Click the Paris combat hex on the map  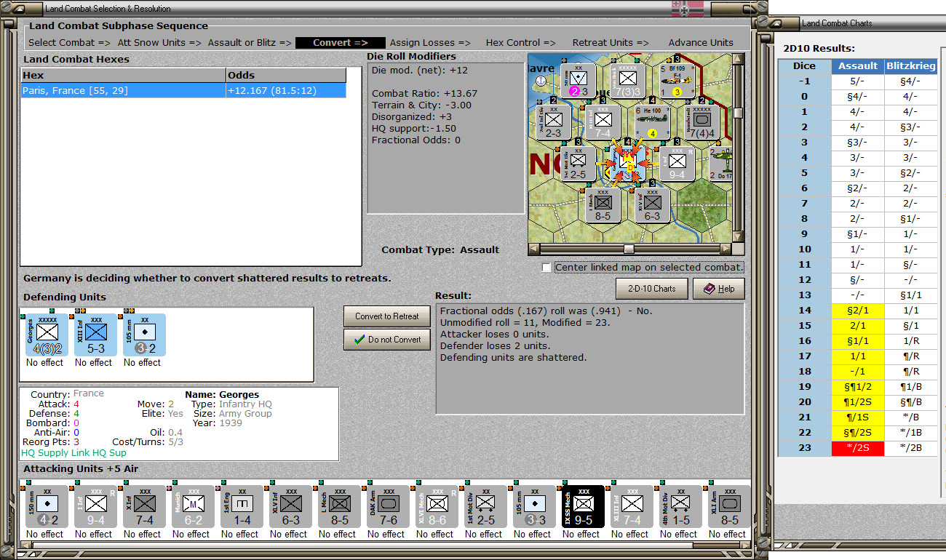(627, 164)
